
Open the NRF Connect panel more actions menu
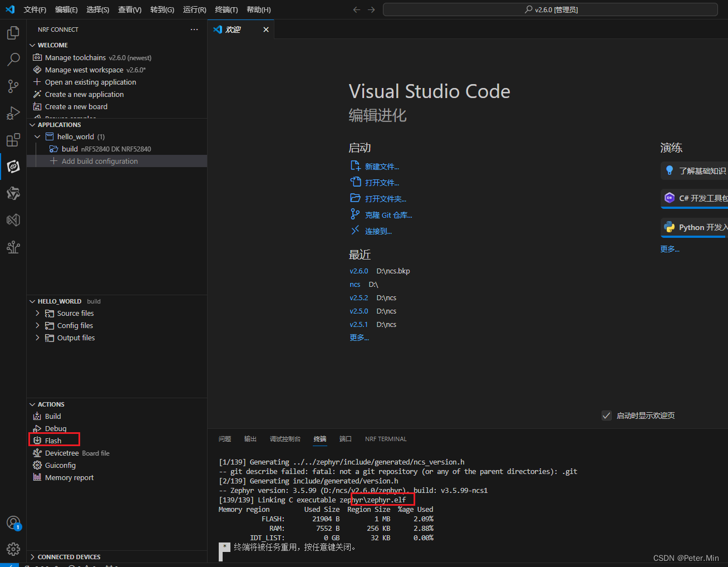point(194,30)
